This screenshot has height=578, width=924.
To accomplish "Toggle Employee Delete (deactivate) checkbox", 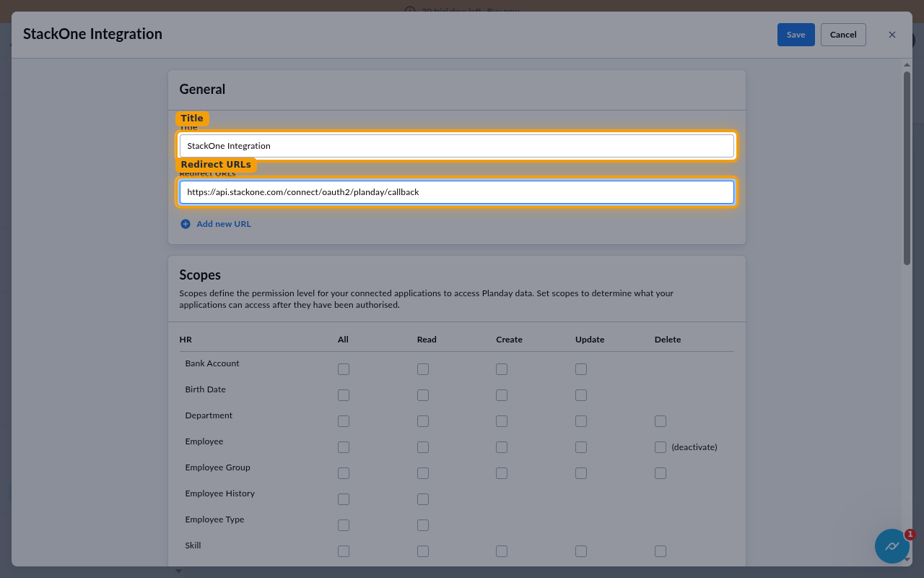I will [661, 447].
